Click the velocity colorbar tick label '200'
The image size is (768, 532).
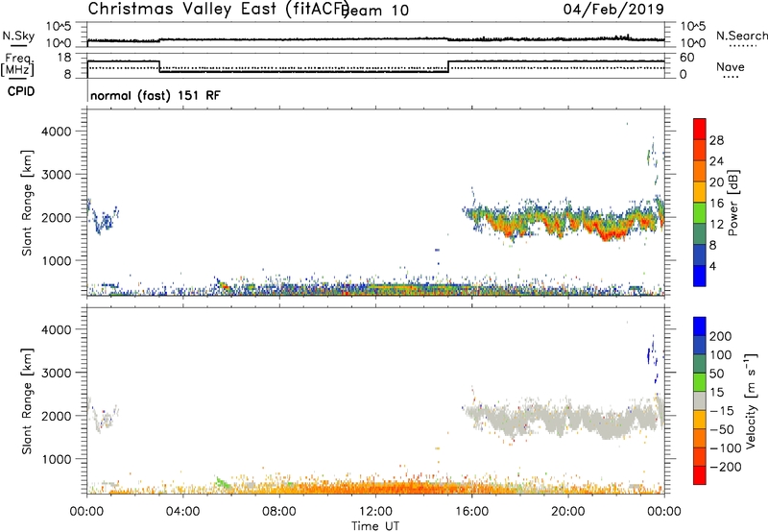pos(721,336)
